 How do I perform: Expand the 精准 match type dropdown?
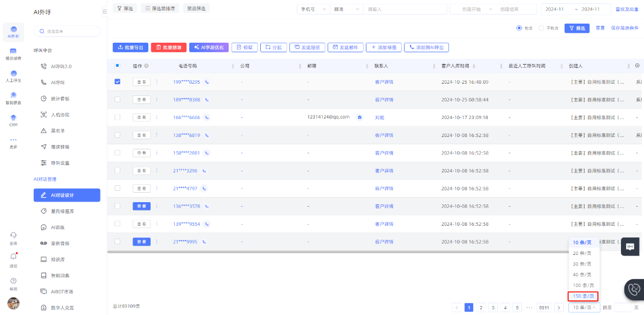346,9
